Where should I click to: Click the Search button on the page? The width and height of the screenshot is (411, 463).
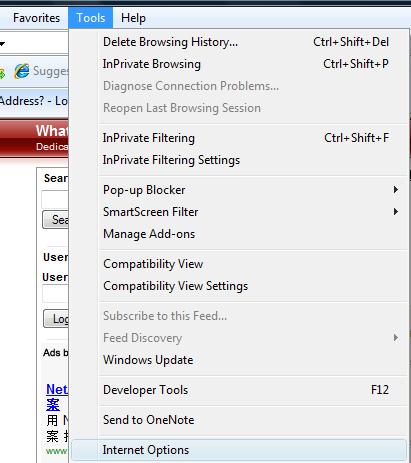(56, 220)
